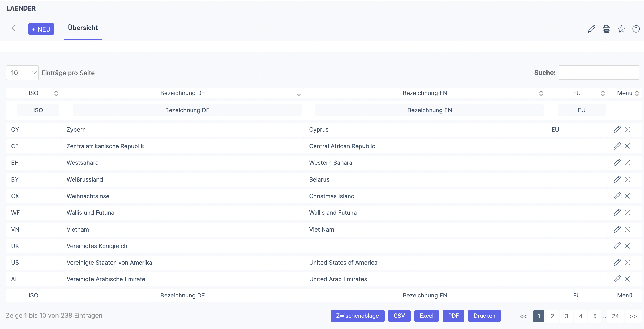The height and width of the screenshot is (329, 644).
Task: Switch to the Übersicht tab
Action: click(x=83, y=28)
